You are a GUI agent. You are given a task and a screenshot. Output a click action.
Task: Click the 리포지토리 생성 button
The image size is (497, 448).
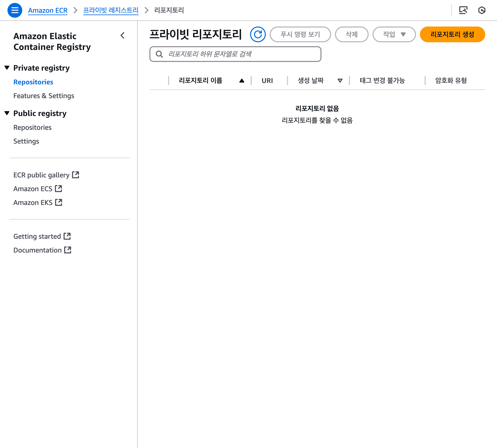[452, 34]
